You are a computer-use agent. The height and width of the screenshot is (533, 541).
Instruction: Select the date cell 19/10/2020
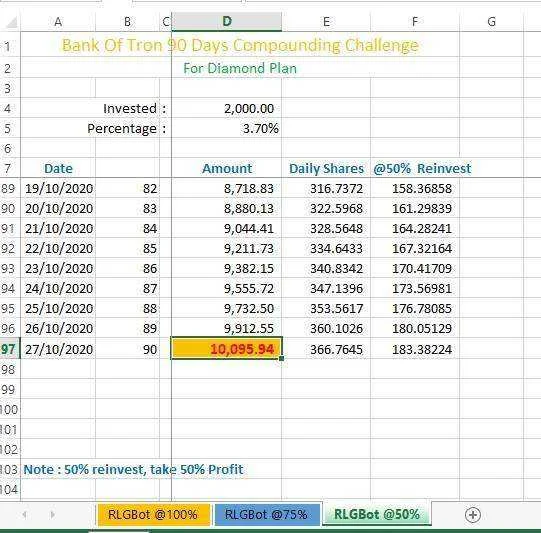[59, 188]
